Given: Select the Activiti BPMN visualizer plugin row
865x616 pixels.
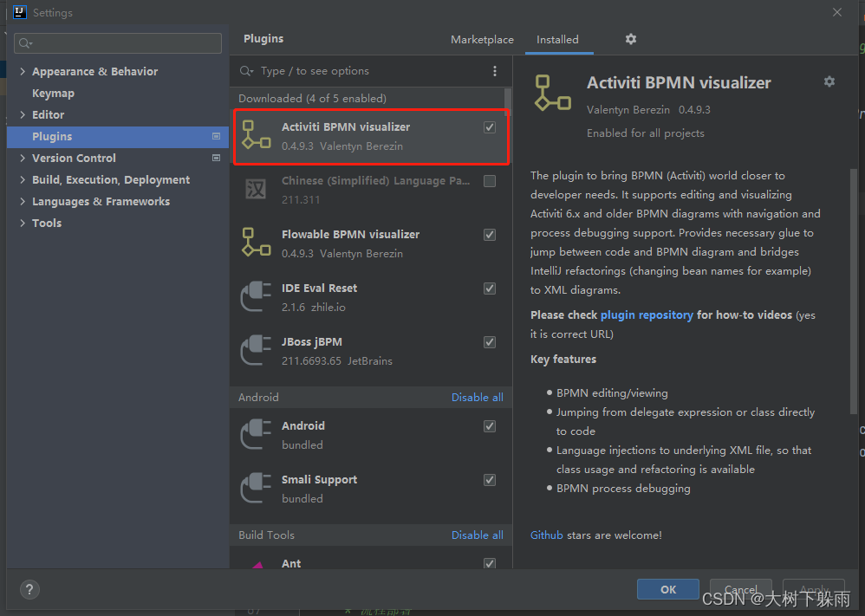Looking at the screenshot, I should [371, 137].
